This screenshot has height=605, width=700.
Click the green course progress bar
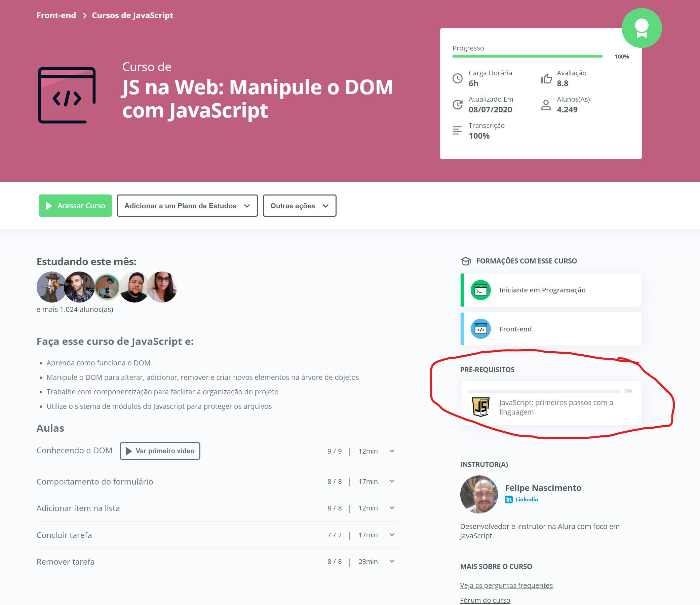pyautogui.click(x=528, y=56)
